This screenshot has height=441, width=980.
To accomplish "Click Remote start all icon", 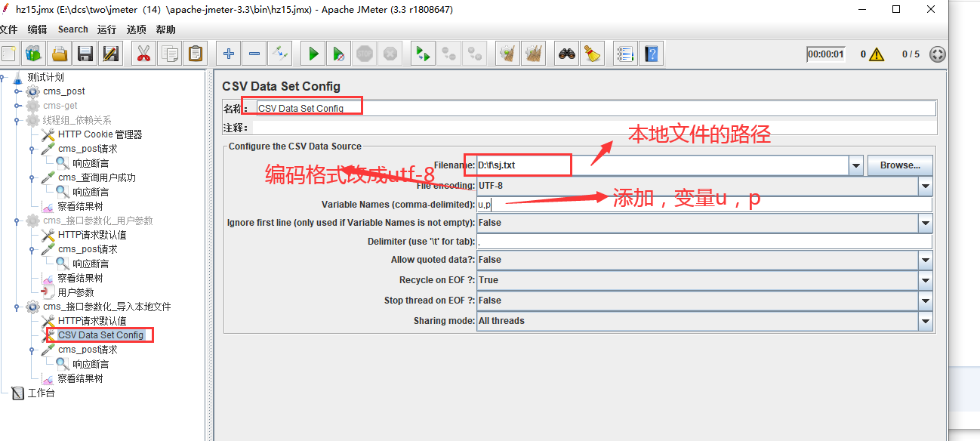I will click(424, 54).
